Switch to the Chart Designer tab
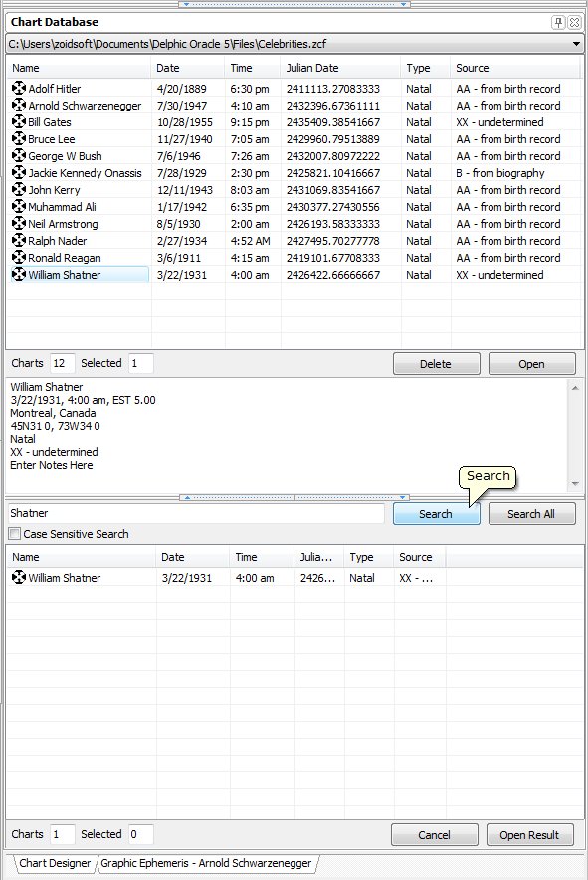Image resolution: width=588 pixels, height=880 pixels. [55, 863]
